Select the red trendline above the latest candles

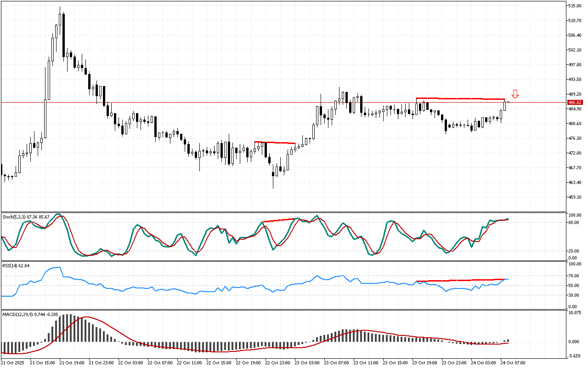point(459,98)
